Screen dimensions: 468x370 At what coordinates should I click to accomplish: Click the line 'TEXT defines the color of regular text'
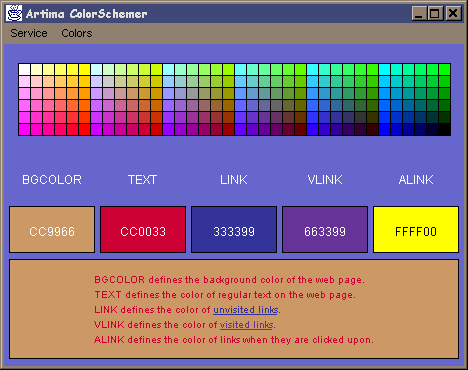tap(225, 295)
